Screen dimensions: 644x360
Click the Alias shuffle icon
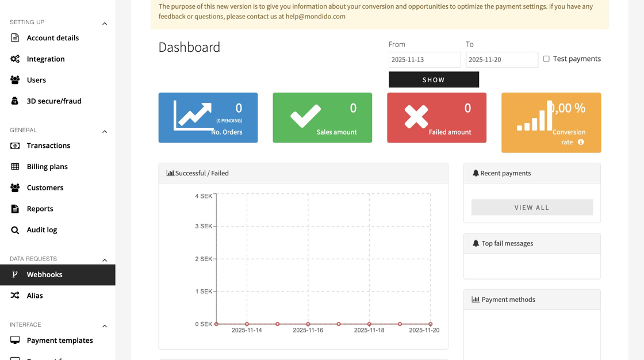tap(15, 296)
